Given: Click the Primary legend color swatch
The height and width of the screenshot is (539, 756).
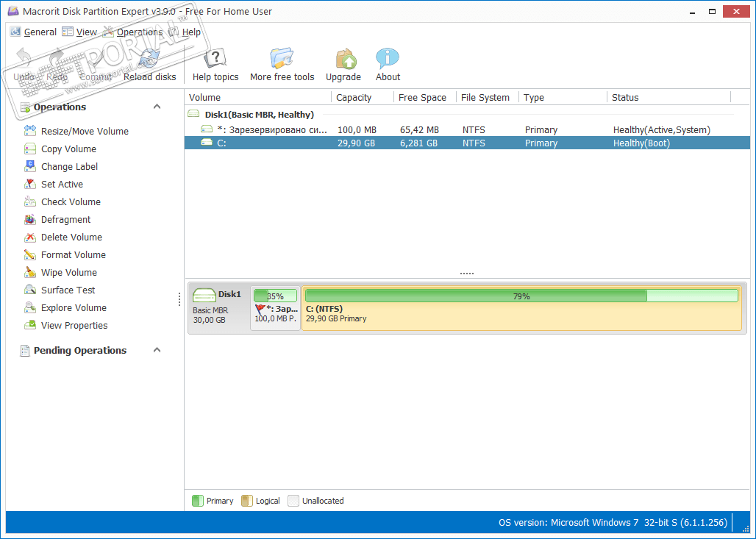Looking at the screenshot, I should [x=198, y=501].
